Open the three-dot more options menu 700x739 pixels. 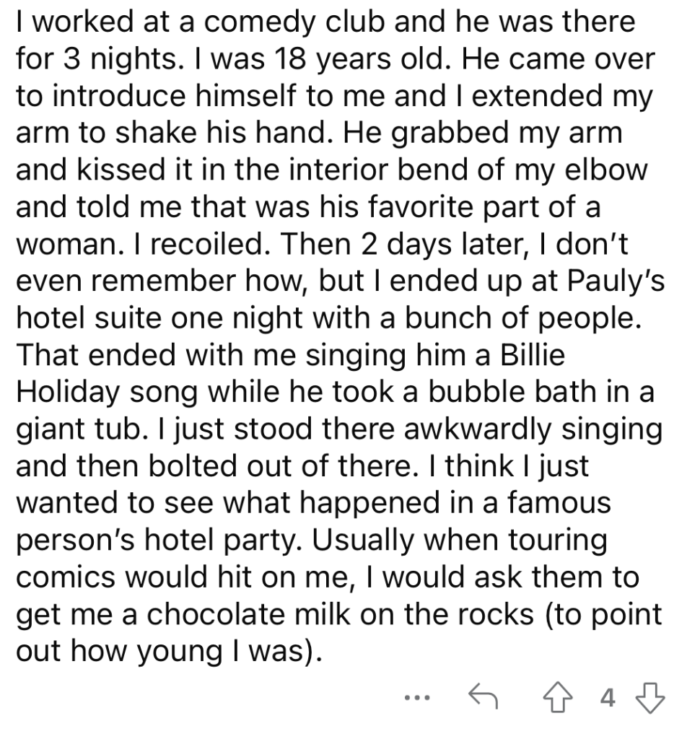tap(417, 698)
